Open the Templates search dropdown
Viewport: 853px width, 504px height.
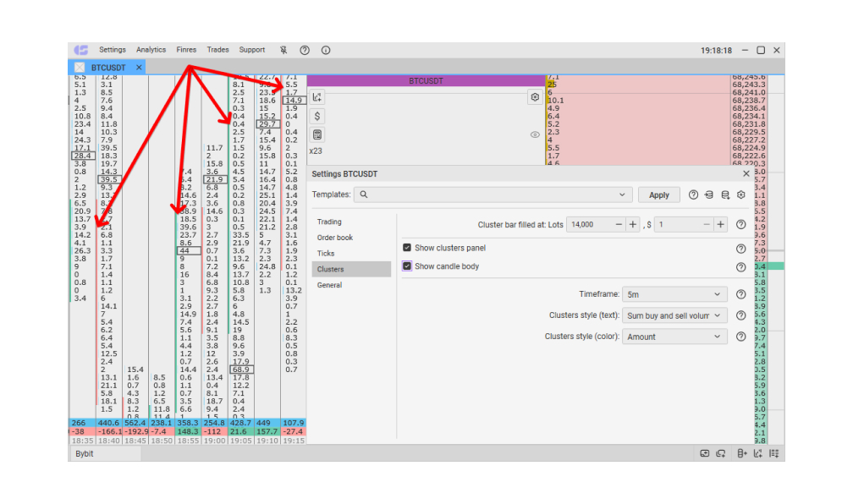click(x=493, y=194)
